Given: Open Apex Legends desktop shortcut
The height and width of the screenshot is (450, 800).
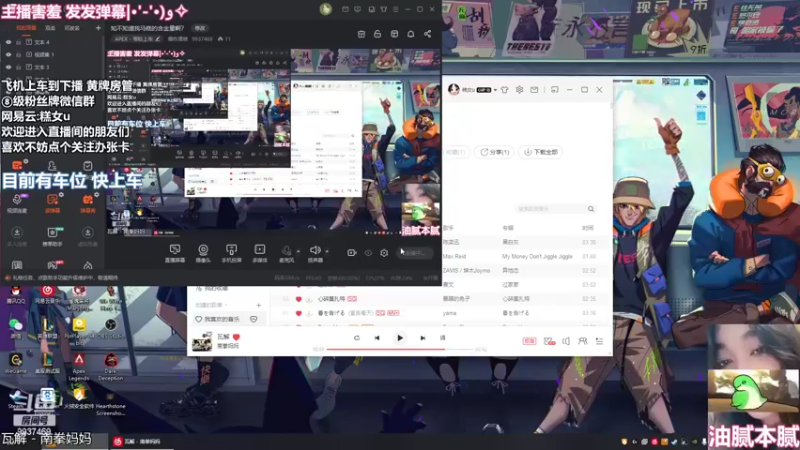Looking at the screenshot, I should 79,365.
